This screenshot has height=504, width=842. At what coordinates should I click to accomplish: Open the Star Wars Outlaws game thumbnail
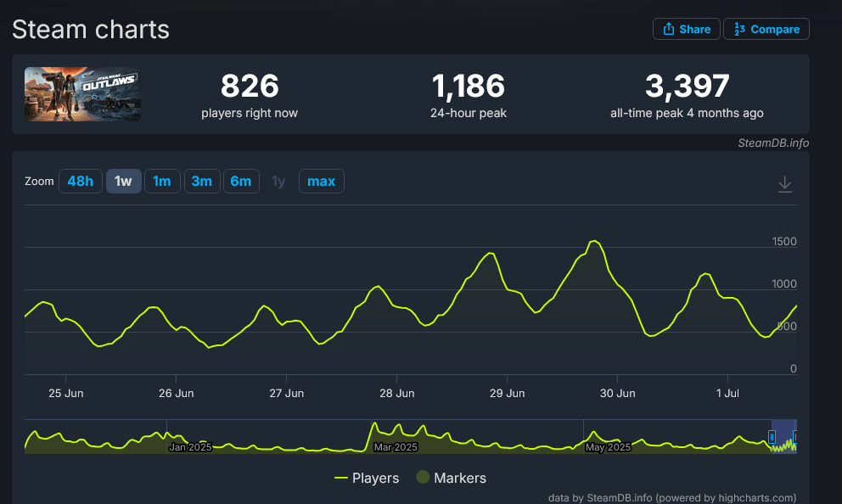pos(82,94)
